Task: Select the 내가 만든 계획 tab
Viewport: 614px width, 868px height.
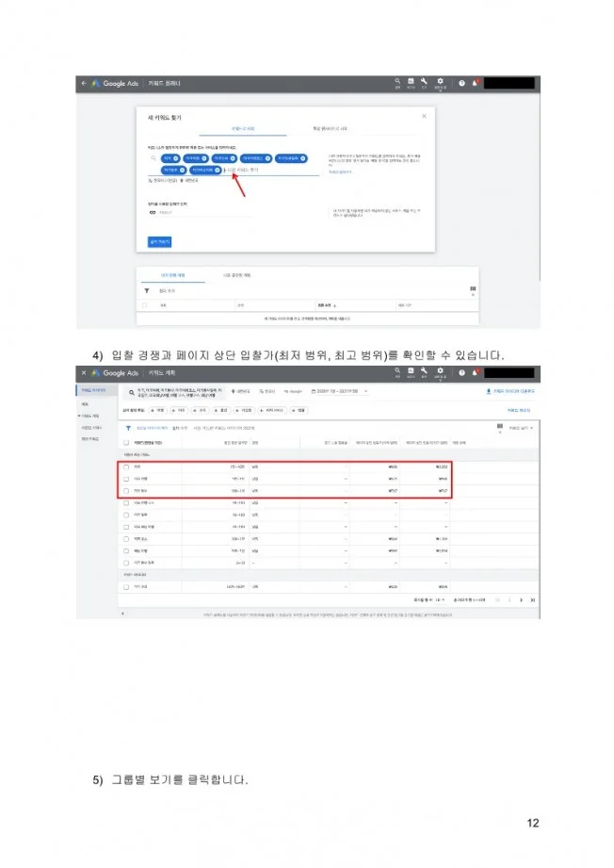Action: coord(172,275)
